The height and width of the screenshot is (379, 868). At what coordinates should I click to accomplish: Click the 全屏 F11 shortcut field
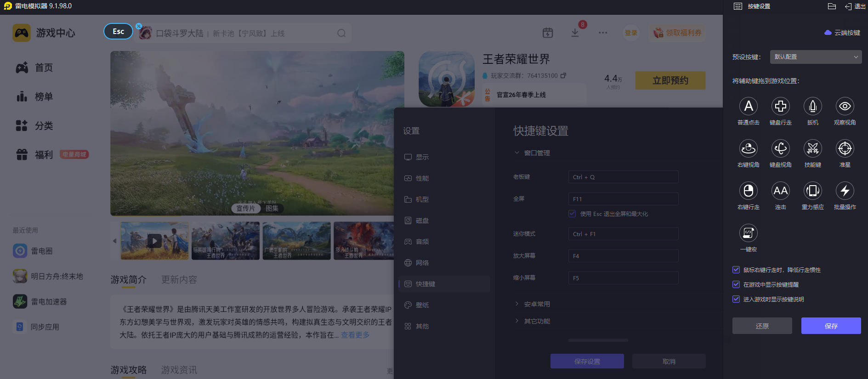[623, 199]
